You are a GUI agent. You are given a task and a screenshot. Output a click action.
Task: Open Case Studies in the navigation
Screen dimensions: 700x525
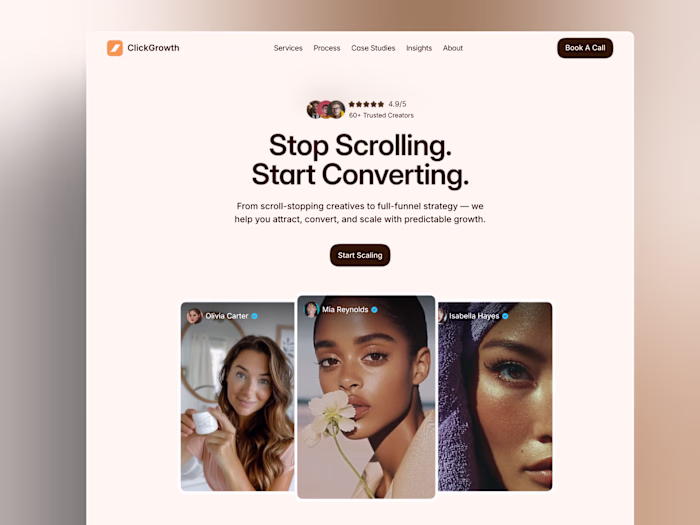373,48
